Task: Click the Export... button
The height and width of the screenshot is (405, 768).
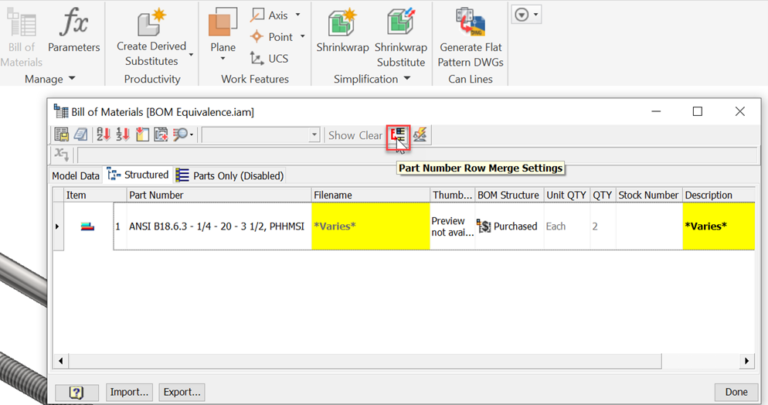Action: [x=182, y=392]
